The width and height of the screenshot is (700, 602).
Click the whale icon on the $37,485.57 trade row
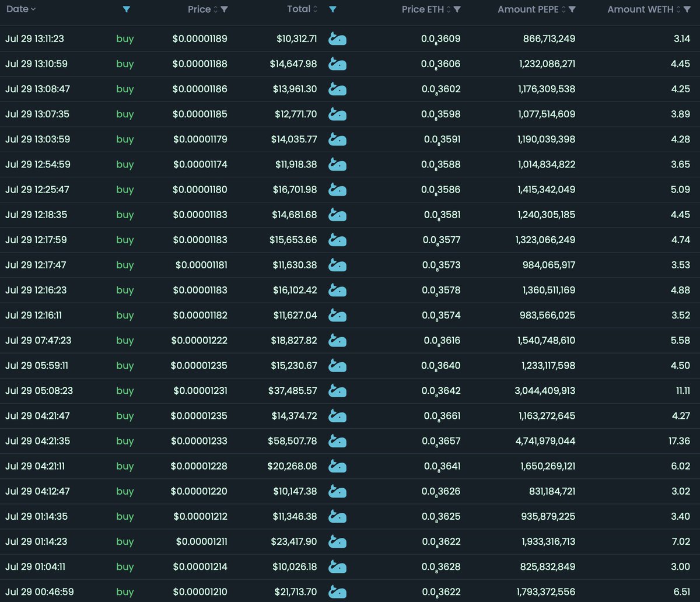[x=337, y=391]
